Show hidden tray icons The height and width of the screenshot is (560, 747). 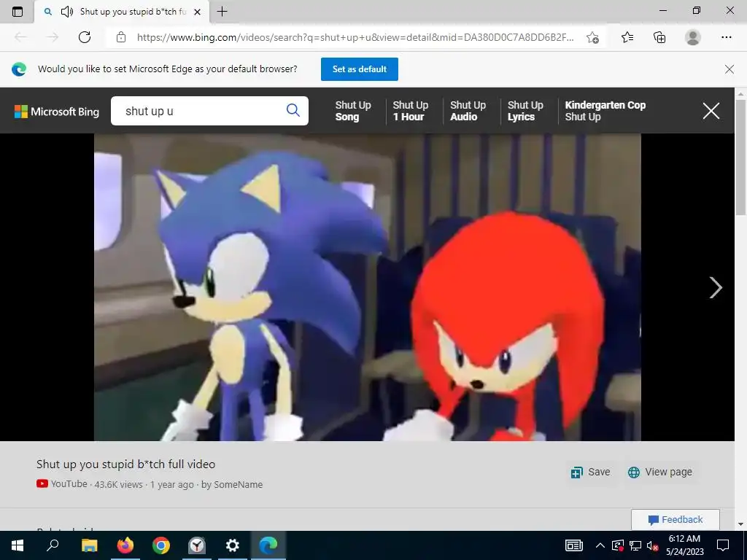[x=600, y=545]
